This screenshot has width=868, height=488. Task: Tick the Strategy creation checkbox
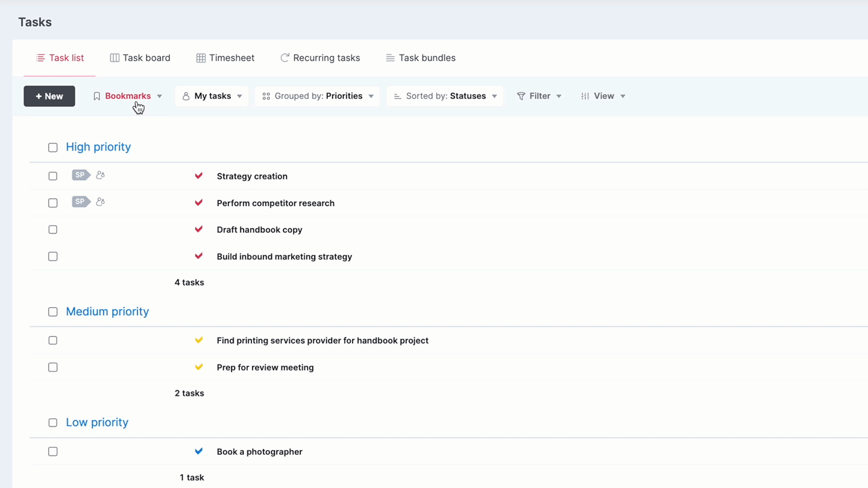53,176
